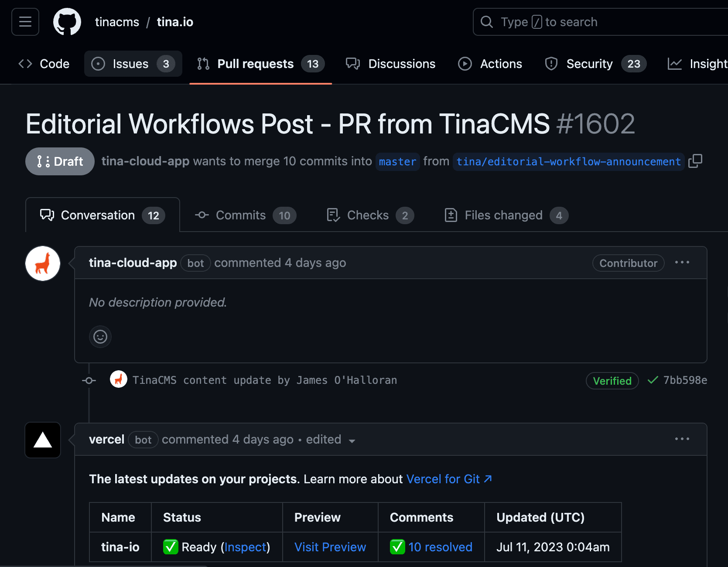
Task: Click the Verified commit badge
Action: [612, 381]
